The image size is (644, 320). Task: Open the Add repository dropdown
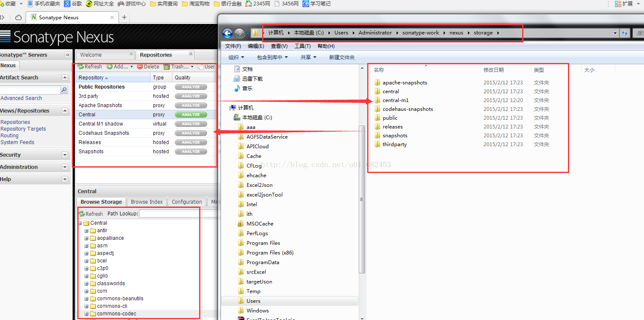pyautogui.click(x=120, y=67)
